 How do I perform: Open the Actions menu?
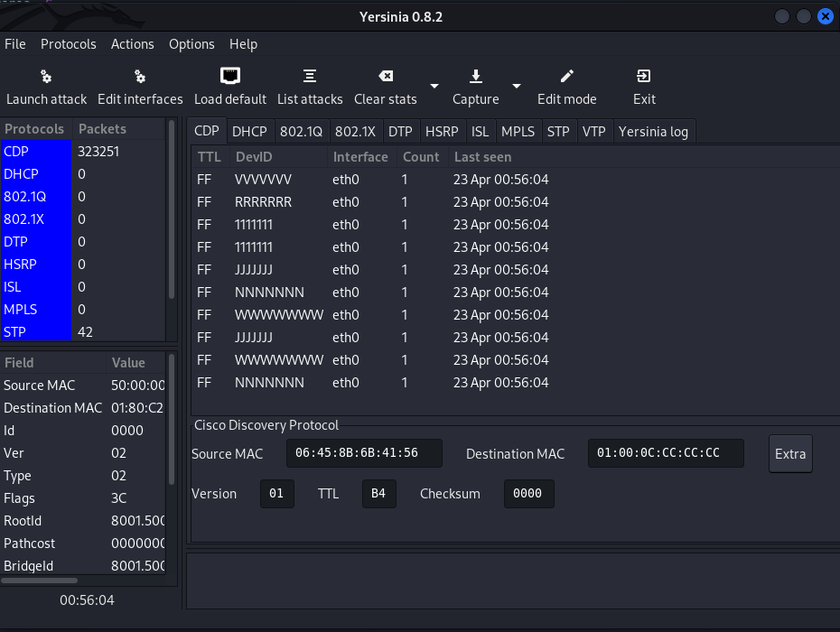[x=133, y=44]
